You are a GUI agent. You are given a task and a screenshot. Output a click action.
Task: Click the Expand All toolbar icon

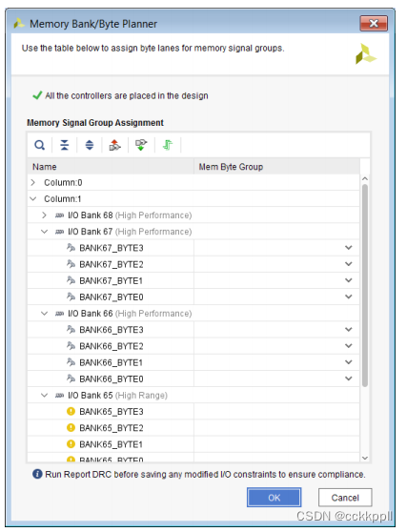[x=90, y=145]
